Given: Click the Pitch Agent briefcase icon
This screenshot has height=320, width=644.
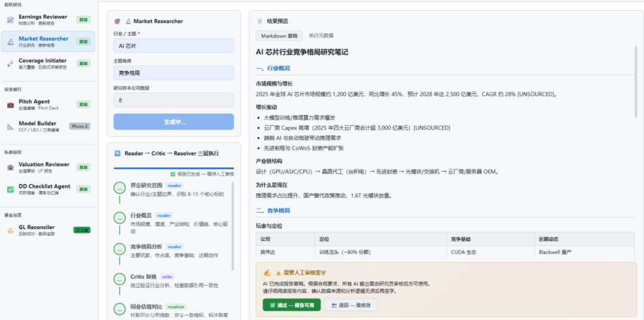Looking at the screenshot, I should (10, 104).
